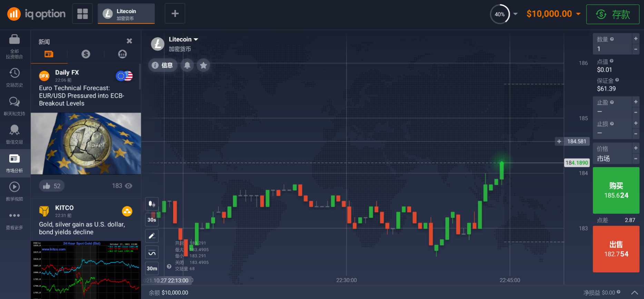This screenshot has width=644, height=299.
Task: Add Litecoin to favorites with star icon
Action: point(204,65)
